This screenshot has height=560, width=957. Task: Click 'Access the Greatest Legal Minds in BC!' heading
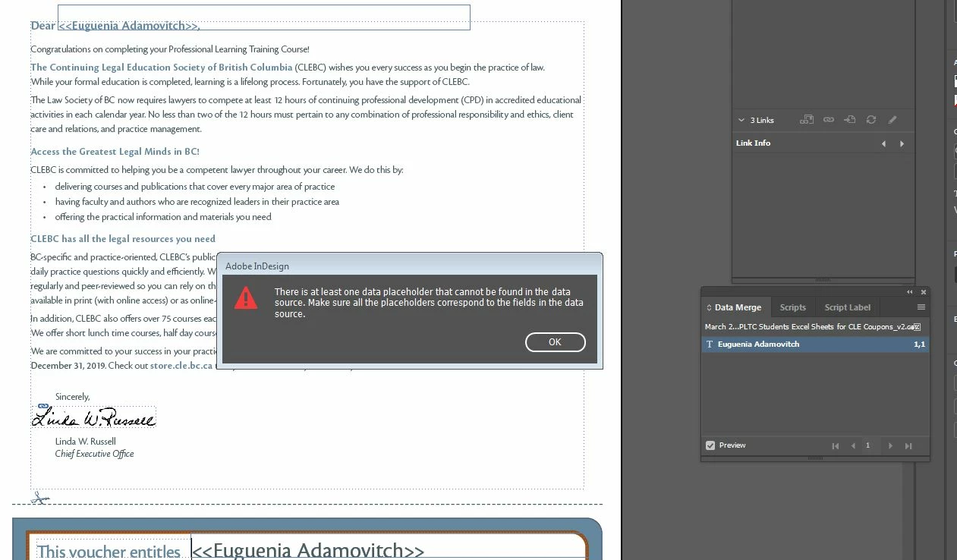[115, 152]
